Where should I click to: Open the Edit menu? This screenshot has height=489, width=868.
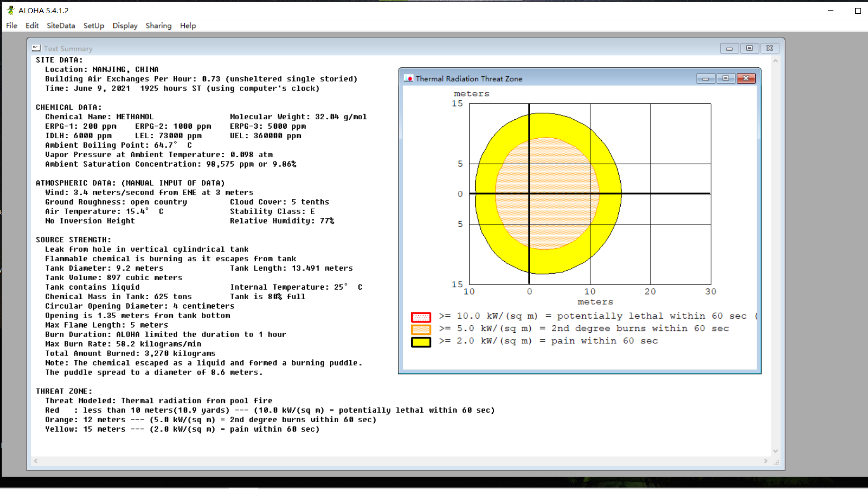[32, 26]
